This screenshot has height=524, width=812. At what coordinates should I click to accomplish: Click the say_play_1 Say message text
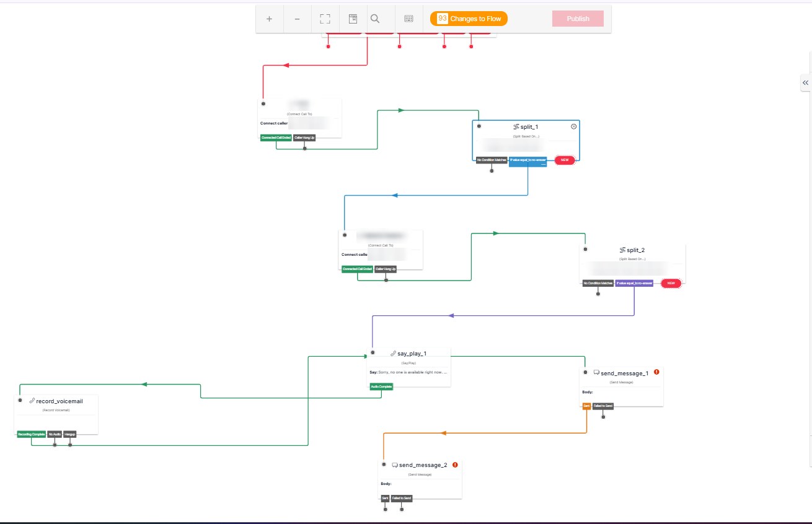[x=408, y=373]
